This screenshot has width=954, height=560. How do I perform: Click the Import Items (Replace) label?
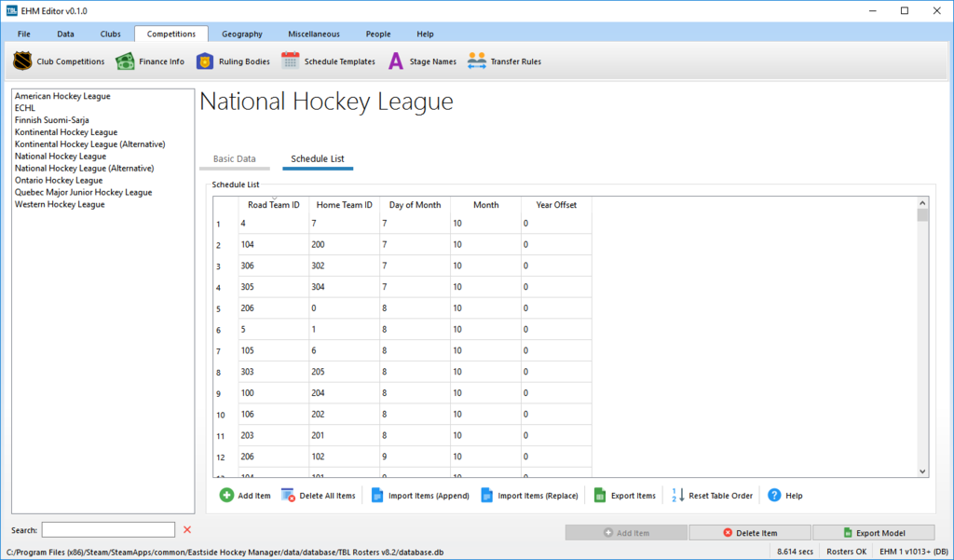(538, 496)
